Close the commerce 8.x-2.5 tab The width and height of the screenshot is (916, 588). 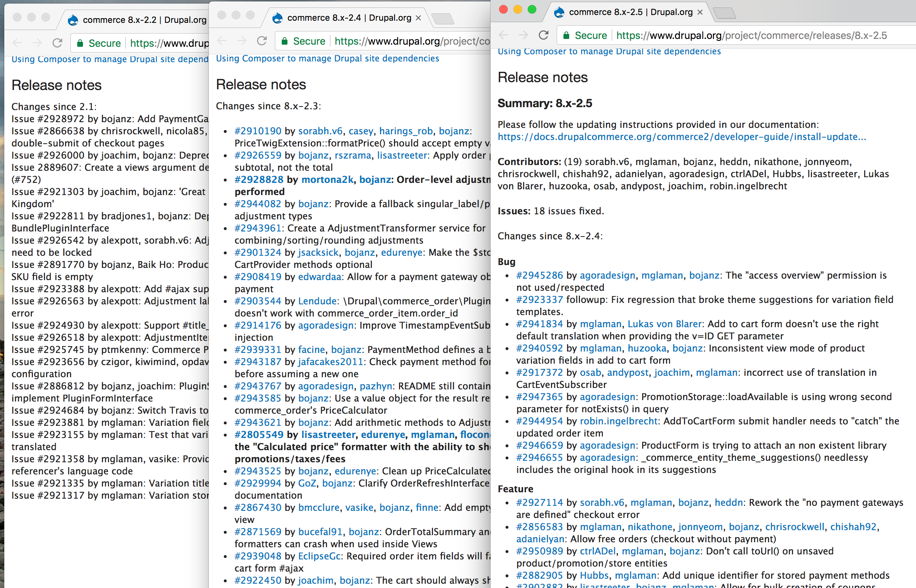click(x=700, y=12)
